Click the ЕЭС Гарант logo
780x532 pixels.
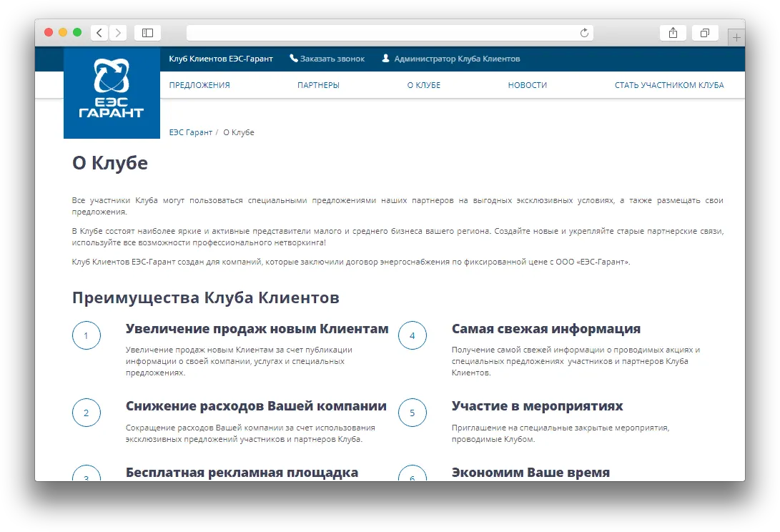click(x=112, y=92)
